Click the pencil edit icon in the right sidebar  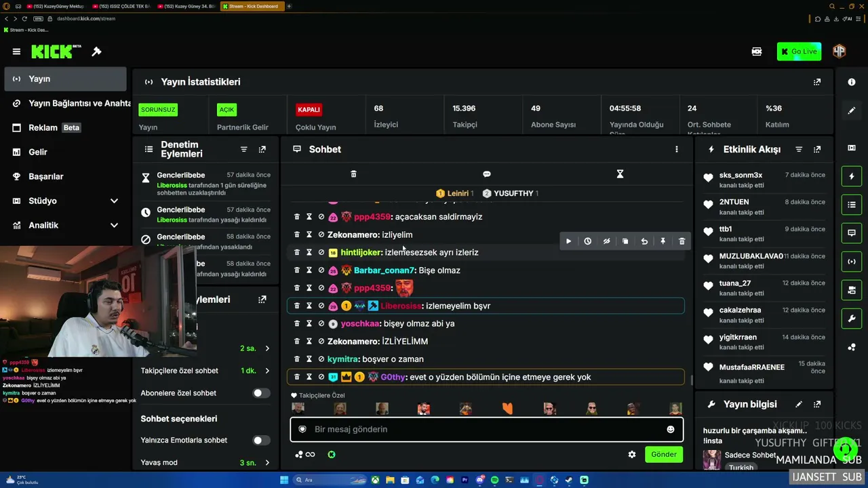852,110
